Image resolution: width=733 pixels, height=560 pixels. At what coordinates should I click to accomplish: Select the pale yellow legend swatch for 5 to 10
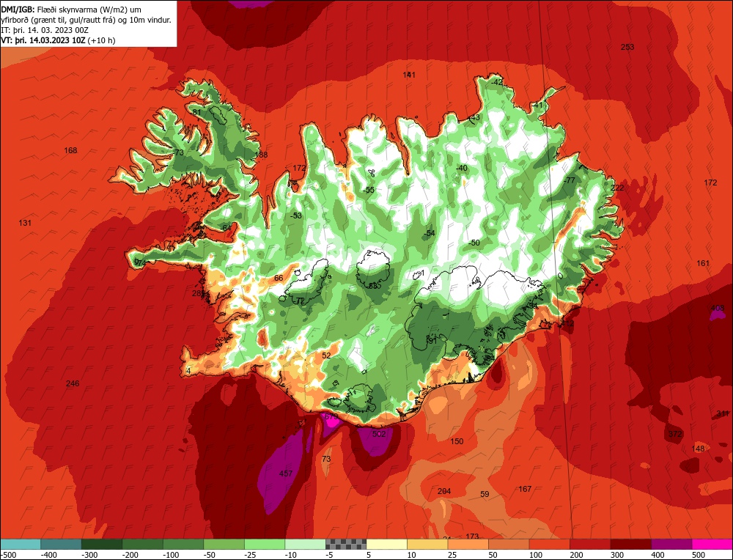(386, 544)
